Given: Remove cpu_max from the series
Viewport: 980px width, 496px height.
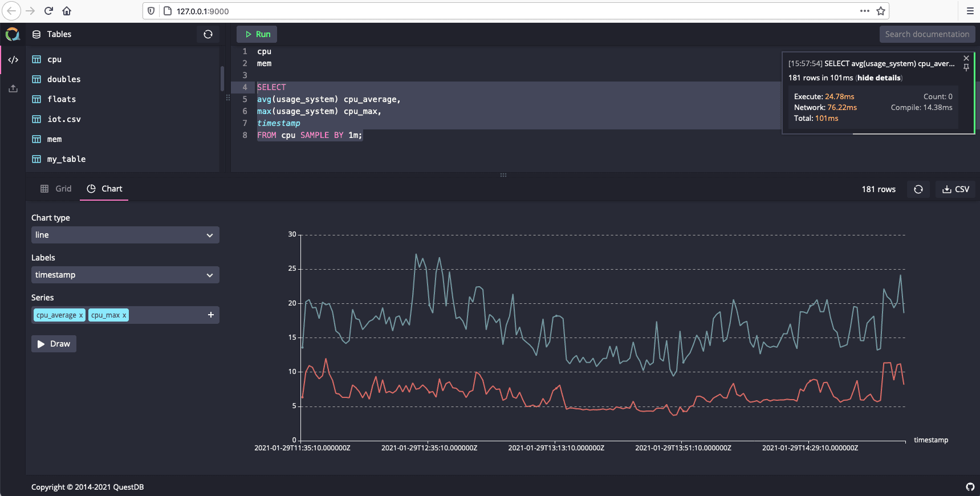Looking at the screenshot, I should click(x=124, y=315).
